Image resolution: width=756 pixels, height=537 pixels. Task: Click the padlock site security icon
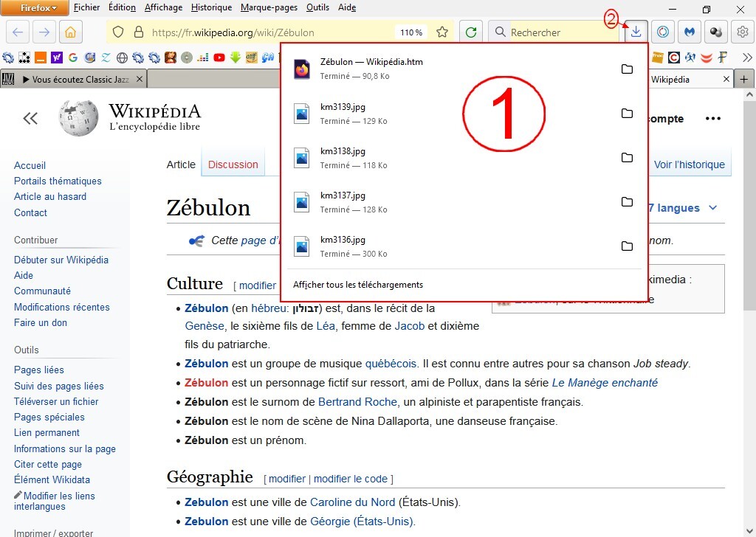(139, 32)
